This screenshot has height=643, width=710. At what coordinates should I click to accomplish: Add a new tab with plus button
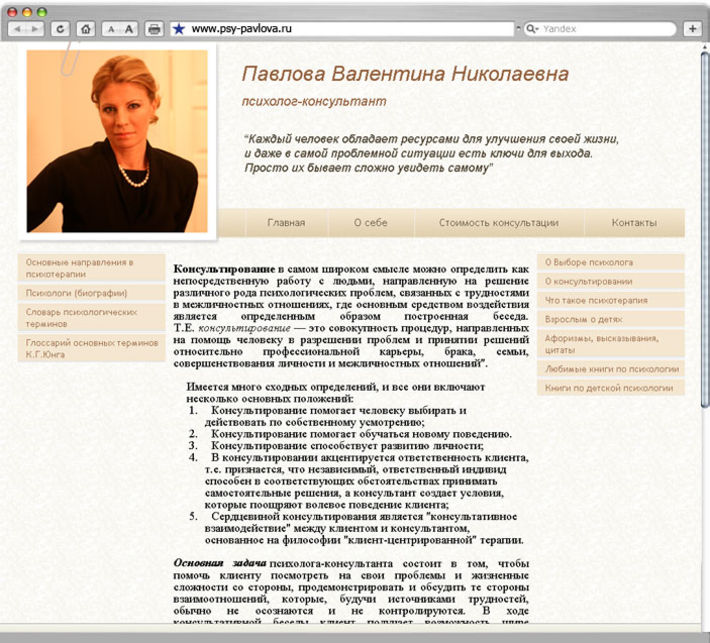point(692,29)
